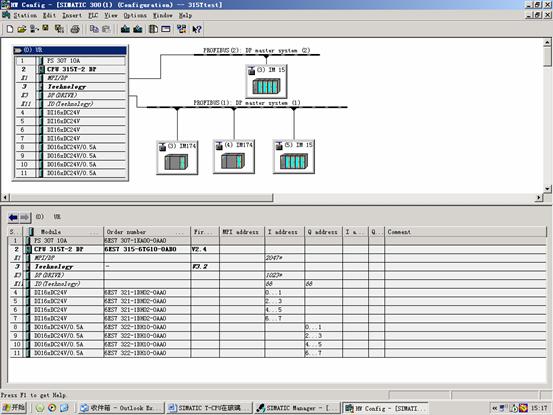The width and height of the screenshot is (553, 415).
Task: Click I address 1023* in DP(DRIVE) row
Action: [x=284, y=275]
